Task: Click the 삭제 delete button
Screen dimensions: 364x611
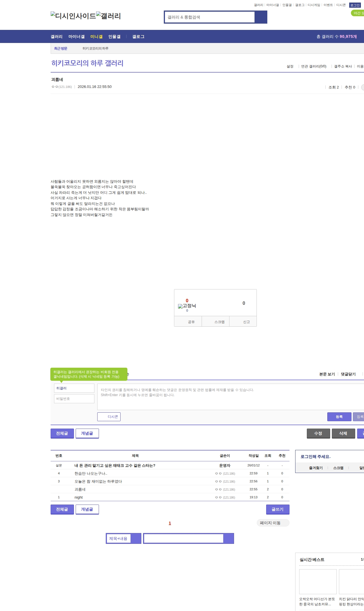Action: click(x=344, y=433)
